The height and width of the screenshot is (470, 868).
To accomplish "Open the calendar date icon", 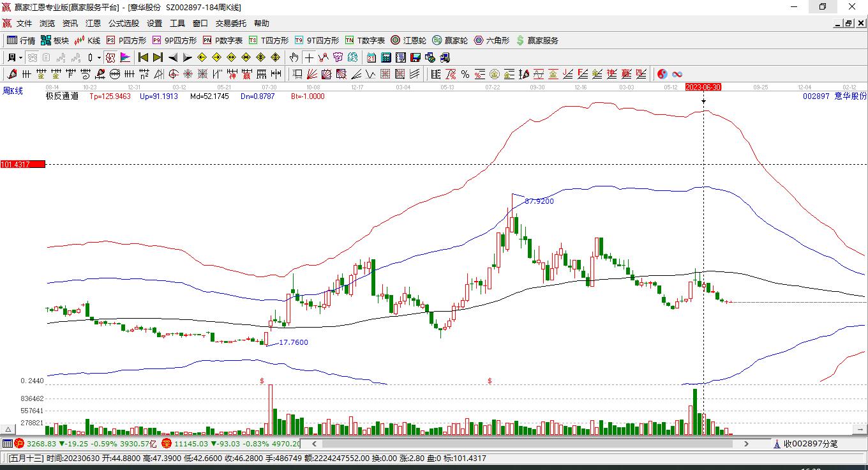I will [371, 57].
